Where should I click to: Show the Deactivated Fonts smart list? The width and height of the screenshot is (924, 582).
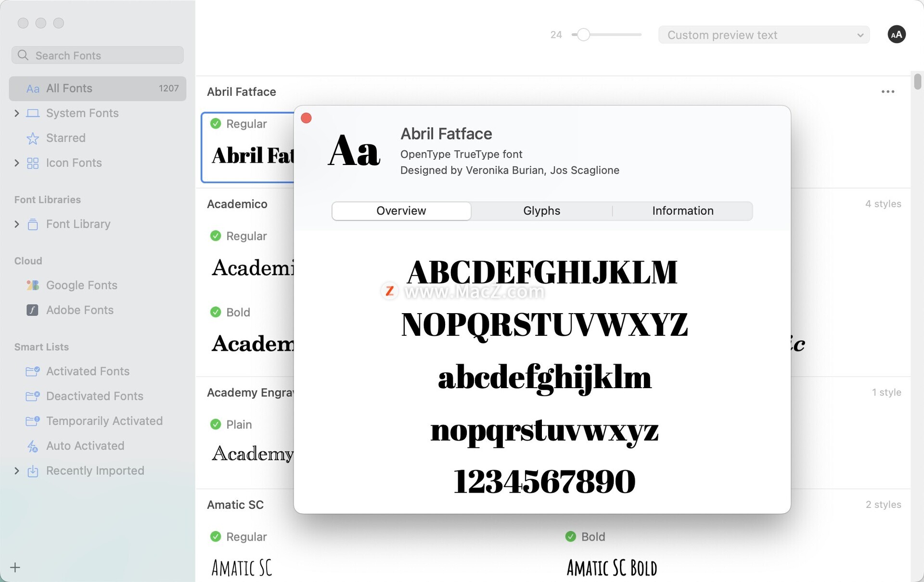94,396
